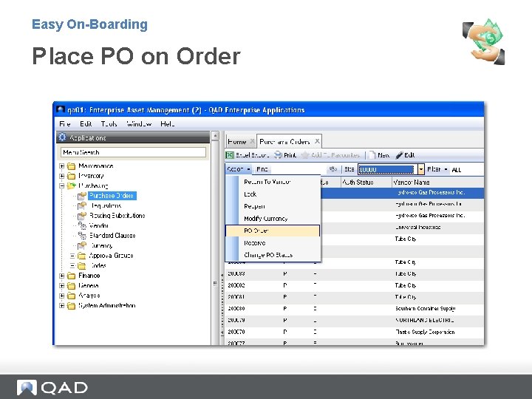This screenshot has width=532, height=399.
Task: Open Routing Substitutions in the tree
Action: tap(117, 216)
